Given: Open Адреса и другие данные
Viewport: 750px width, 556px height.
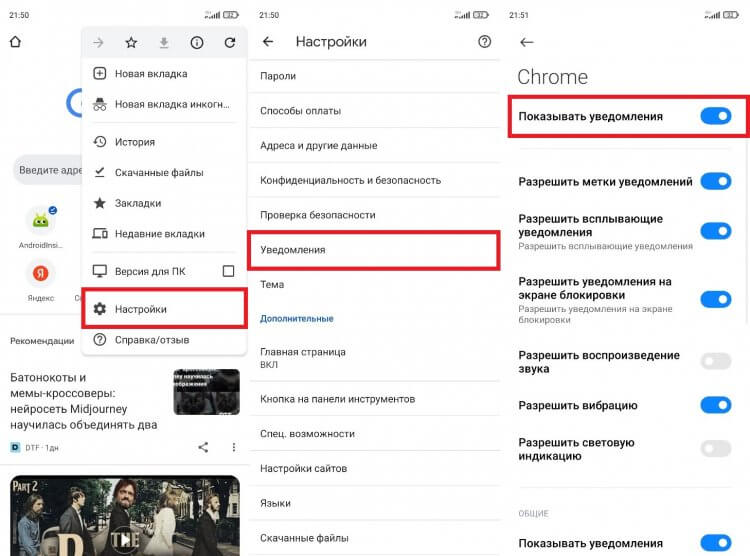Looking at the screenshot, I should click(x=374, y=145).
